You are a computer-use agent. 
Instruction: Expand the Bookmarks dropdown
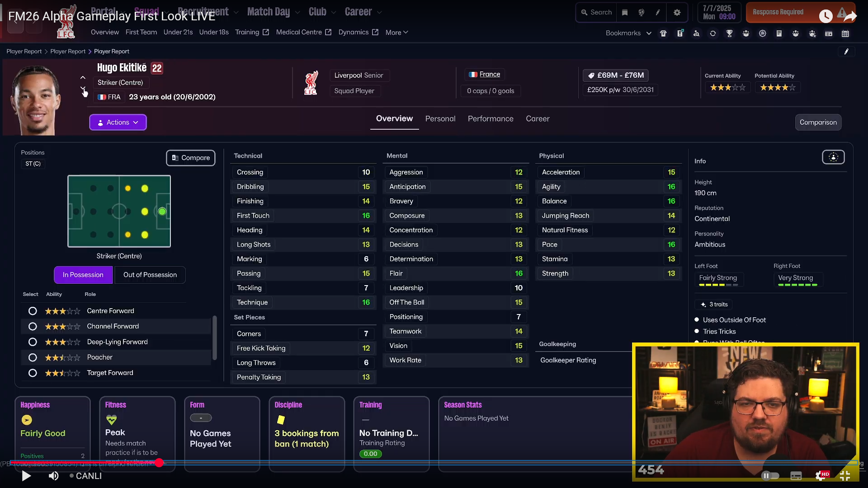(628, 33)
